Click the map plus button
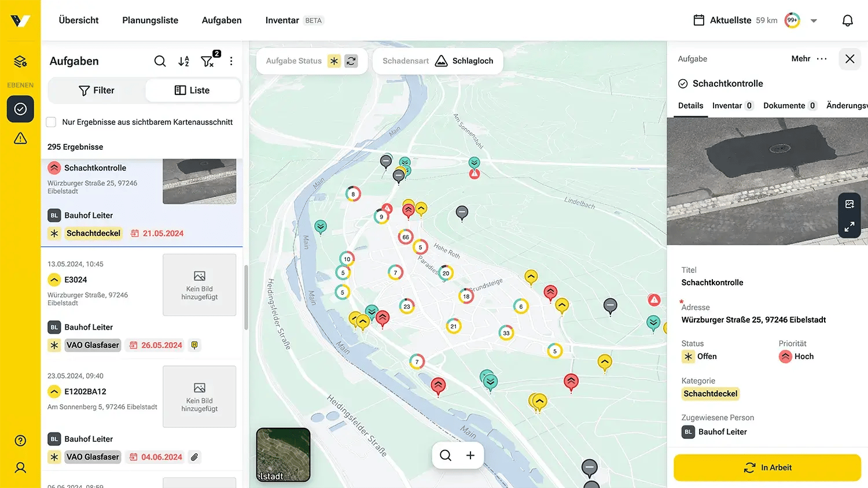The image size is (868, 488). pos(470,455)
